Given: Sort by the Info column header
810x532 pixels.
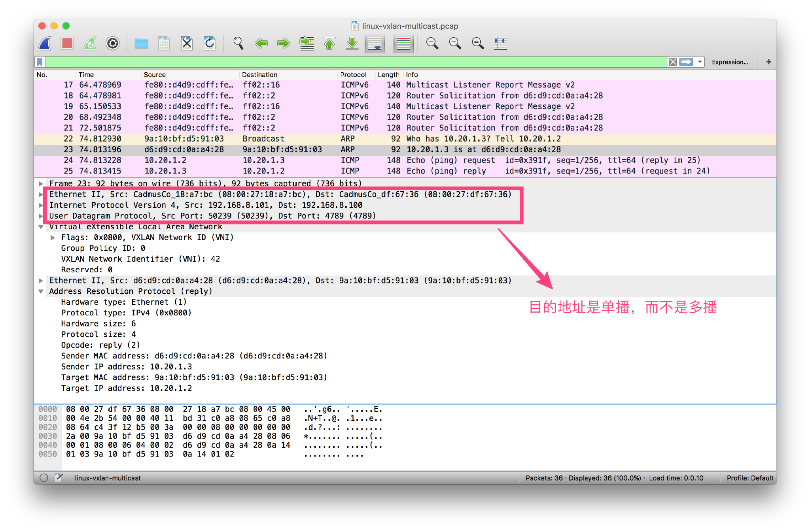Looking at the screenshot, I should pyautogui.click(x=589, y=75).
